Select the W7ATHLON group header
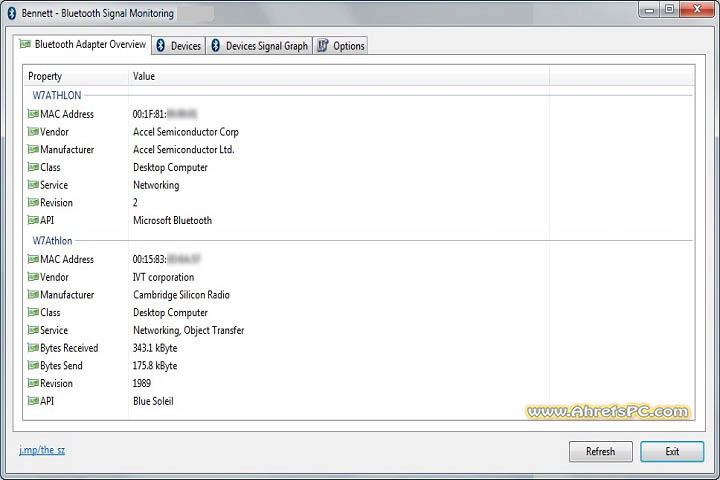Screen dimensions: 720x480 point(56,96)
